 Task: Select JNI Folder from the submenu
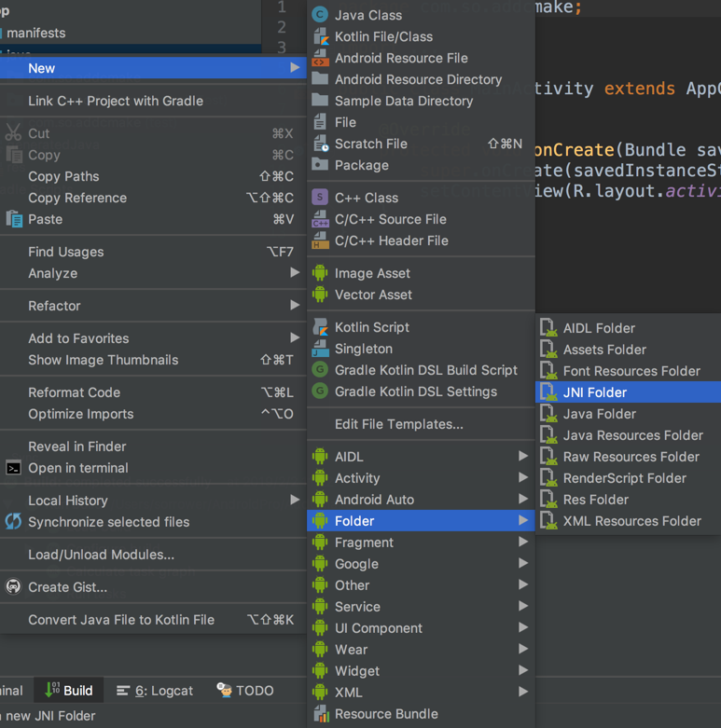(x=594, y=392)
